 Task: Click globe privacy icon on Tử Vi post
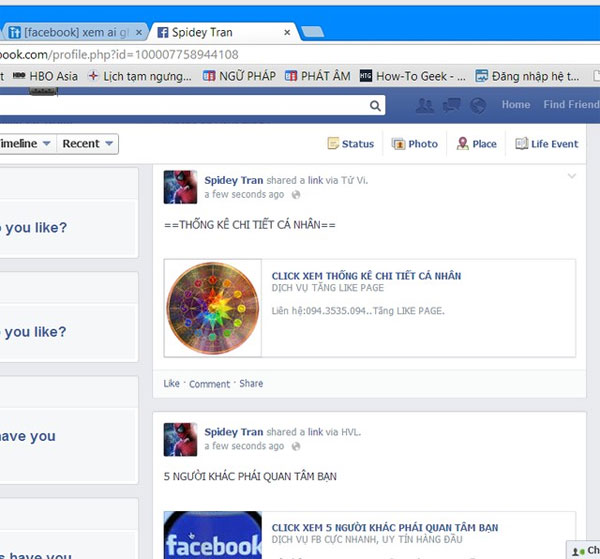coord(295,195)
